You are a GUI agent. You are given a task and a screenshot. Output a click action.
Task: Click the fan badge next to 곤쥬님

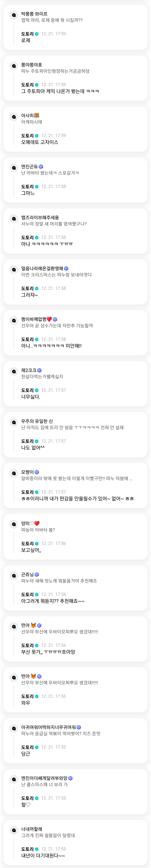37,575
